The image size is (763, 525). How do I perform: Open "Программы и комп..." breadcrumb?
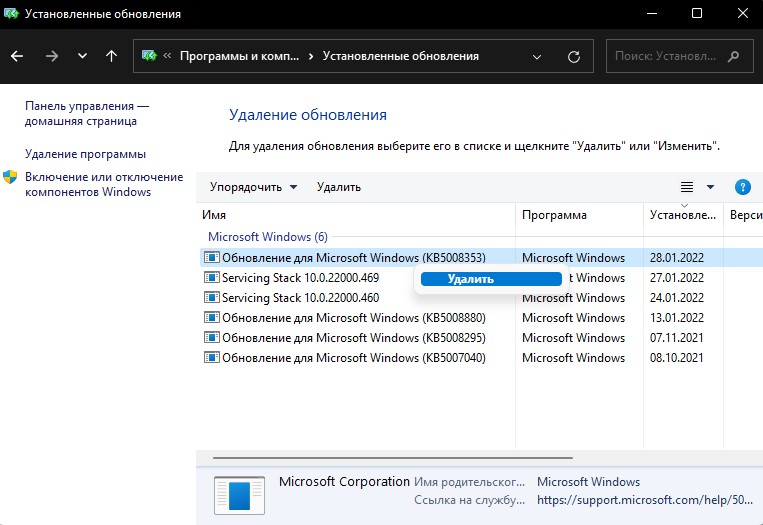click(x=239, y=56)
